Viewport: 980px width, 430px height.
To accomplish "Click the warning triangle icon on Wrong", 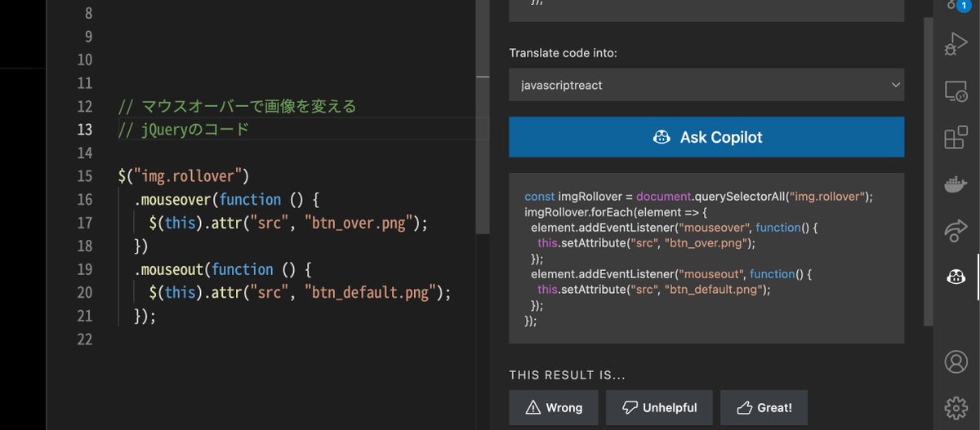I will (x=532, y=407).
